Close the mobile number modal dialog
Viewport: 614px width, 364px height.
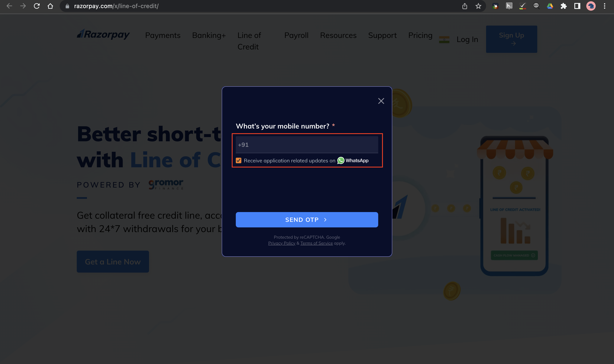tap(381, 101)
